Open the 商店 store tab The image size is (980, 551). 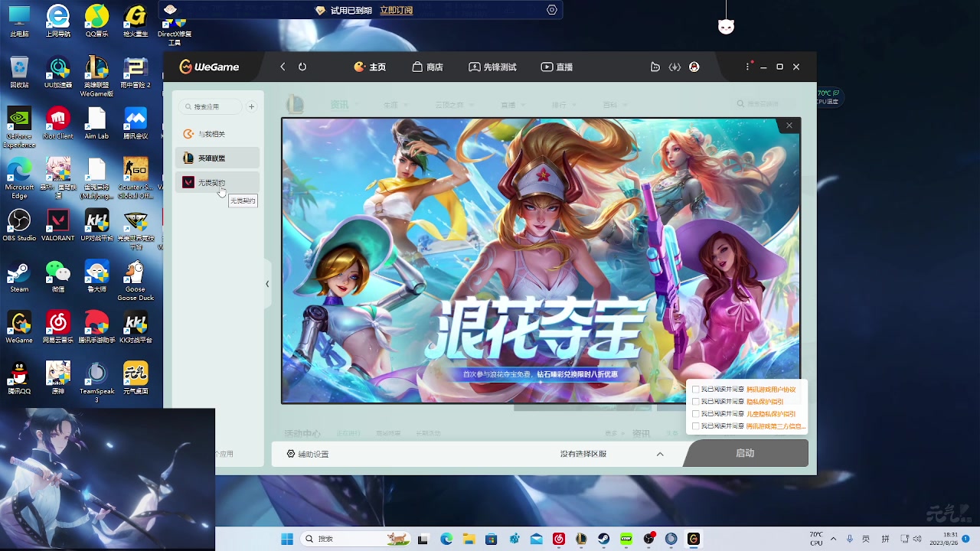427,67
